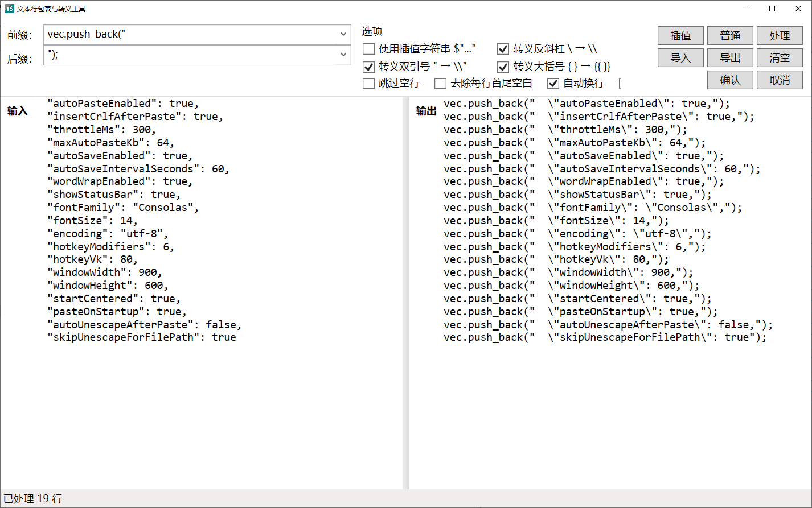Click input line "showStatusBar": true,
Screen dimensions: 812x508
[x=114, y=195]
